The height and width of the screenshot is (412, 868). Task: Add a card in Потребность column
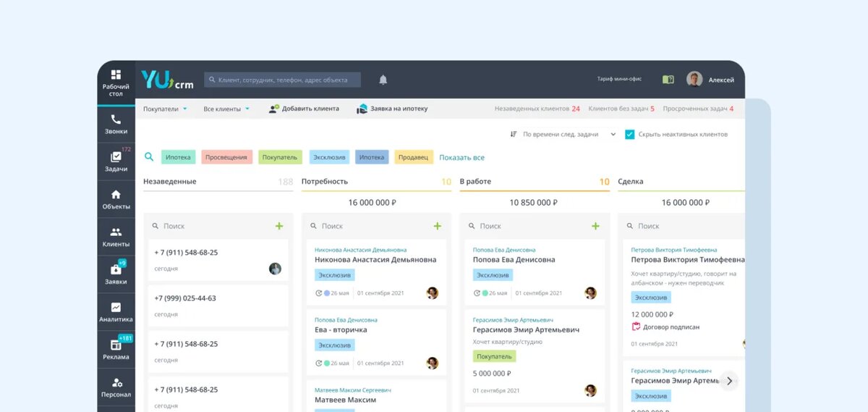tap(437, 226)
